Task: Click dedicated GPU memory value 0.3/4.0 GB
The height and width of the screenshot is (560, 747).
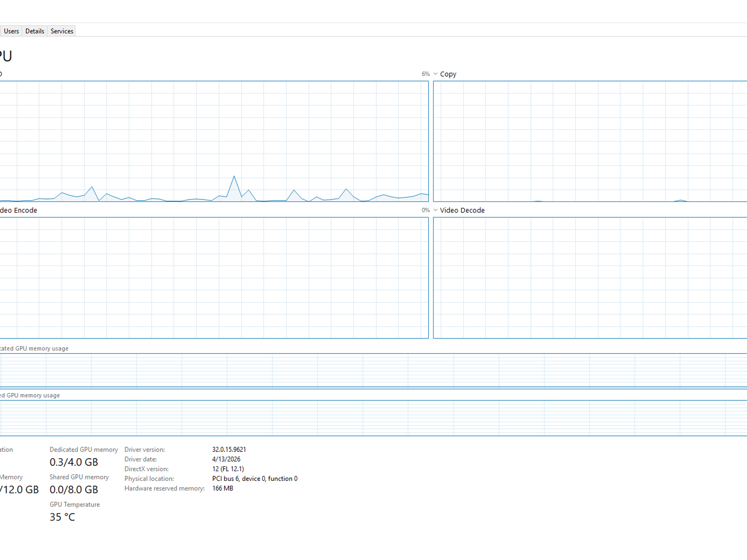Action: [x=74, y=462]
